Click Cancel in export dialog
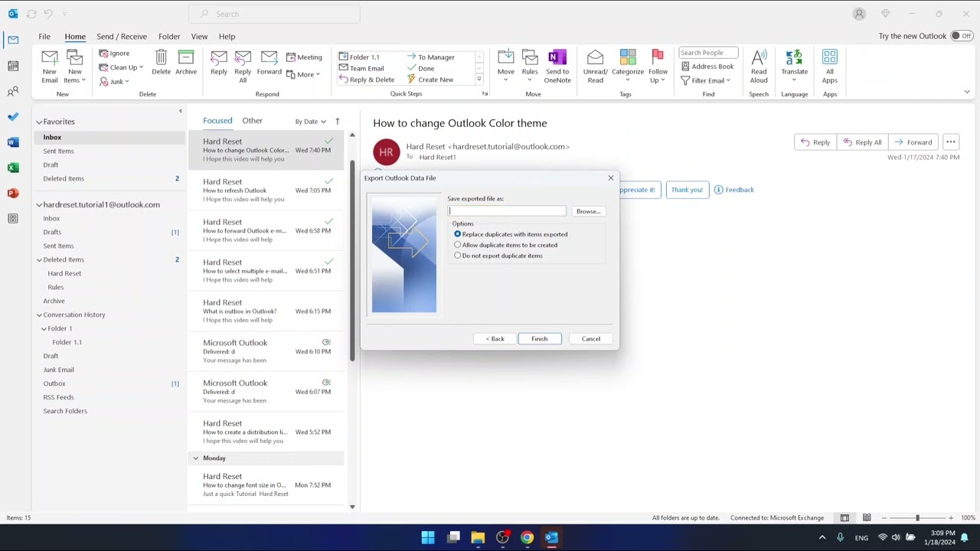Image resolution: width=980 pixels, height=551 pixels. point(591,339)
